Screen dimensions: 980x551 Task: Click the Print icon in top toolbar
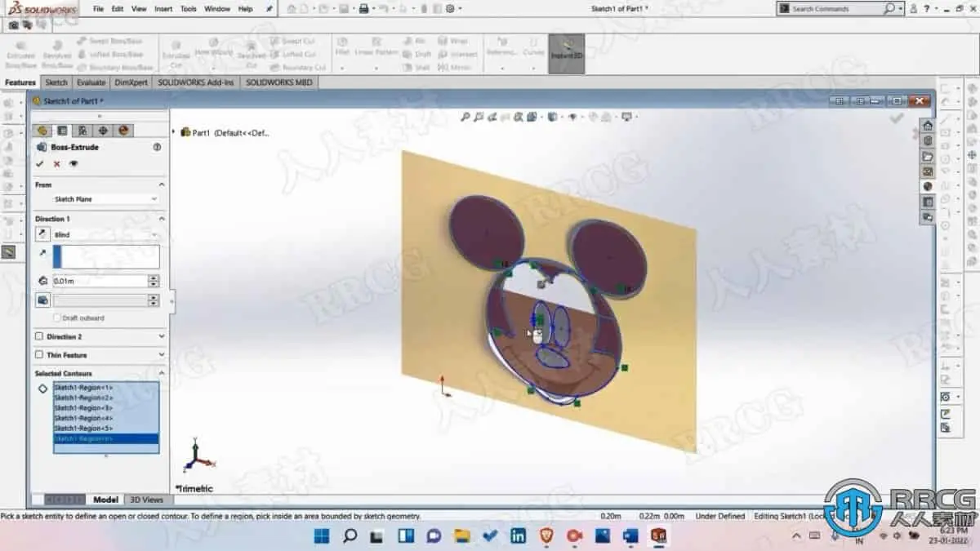(365, 9)
